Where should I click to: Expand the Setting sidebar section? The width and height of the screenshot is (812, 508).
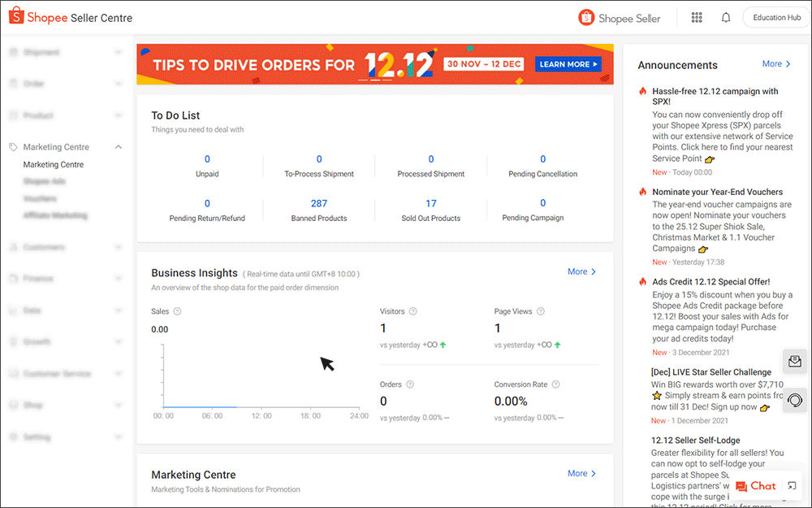[119, 437]
